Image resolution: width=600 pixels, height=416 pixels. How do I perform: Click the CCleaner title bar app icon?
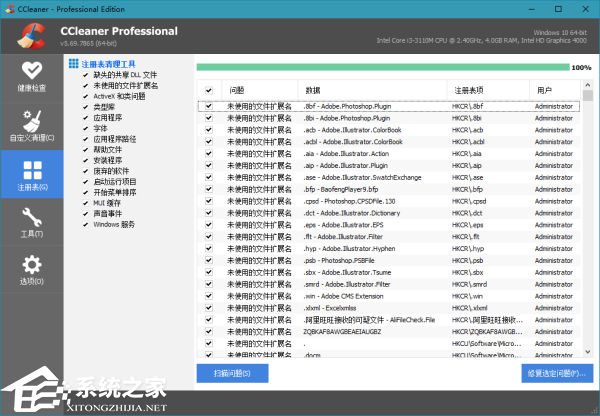10,9
